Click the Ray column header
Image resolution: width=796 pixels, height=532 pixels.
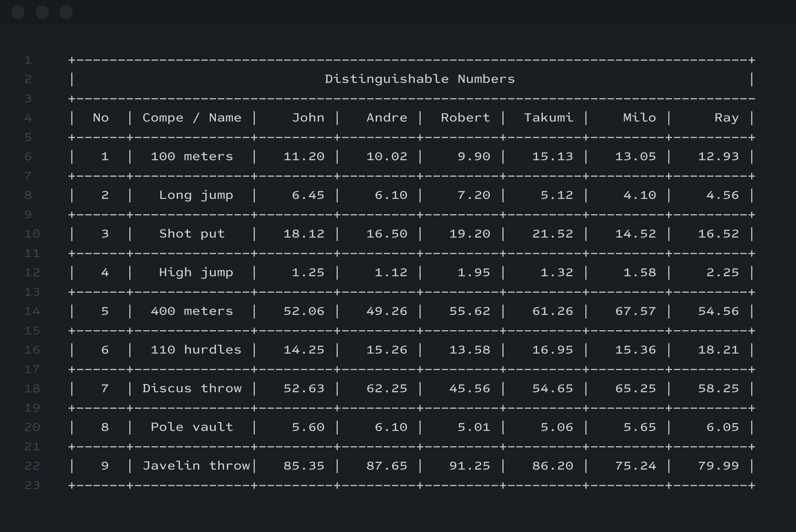[727, 118]
